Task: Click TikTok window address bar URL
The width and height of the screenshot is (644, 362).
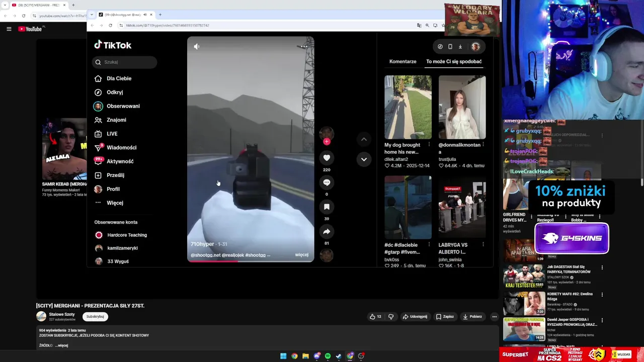Action: point(168,25)
